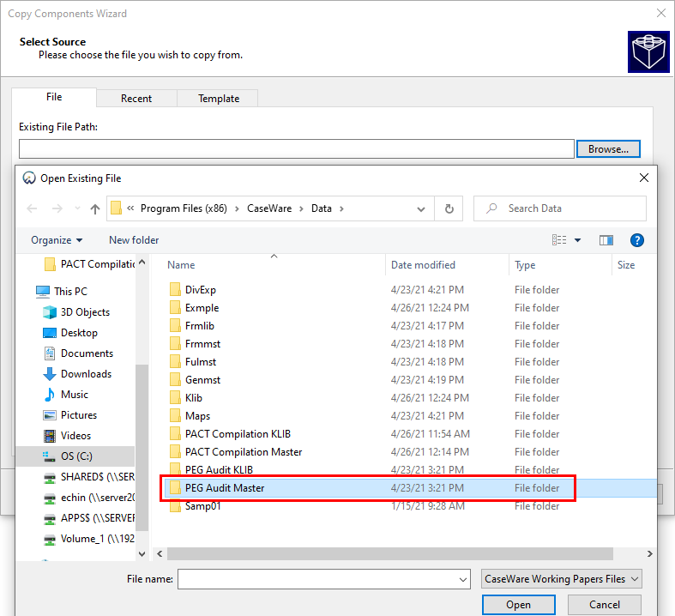The height and width of the screenshot is (616, 675).
Task: Go up one folder level arrow
Action: (x=95, y=208)
